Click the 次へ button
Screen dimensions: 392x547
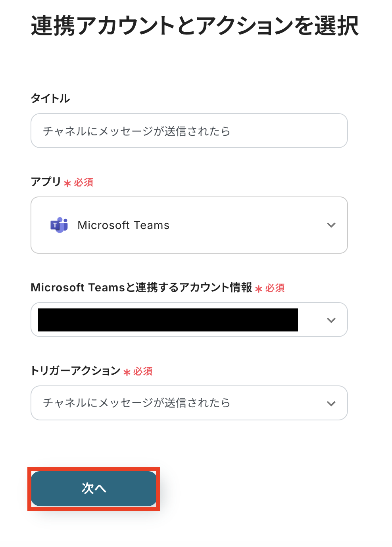tap(94, 488)
